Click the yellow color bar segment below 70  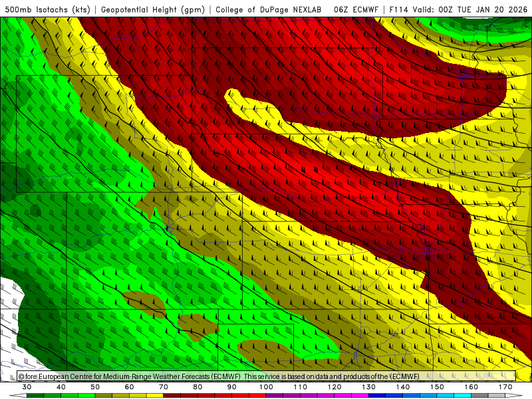point(155,396)
